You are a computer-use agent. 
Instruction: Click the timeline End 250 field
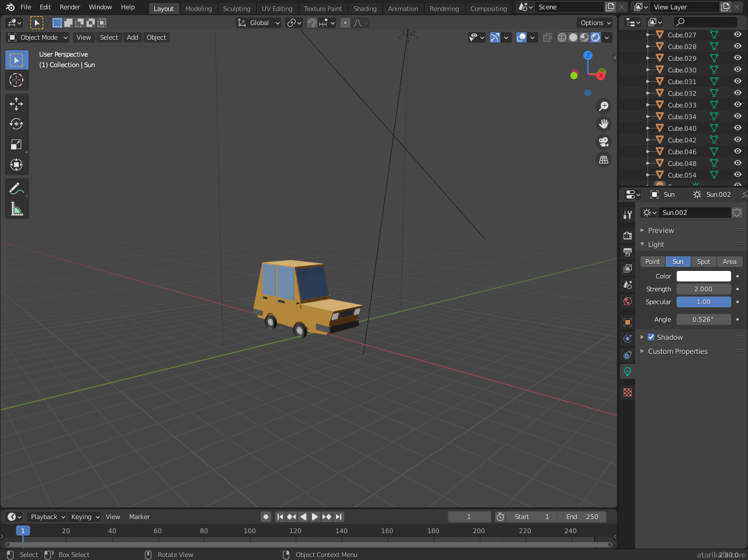click(x=581, y=517)
